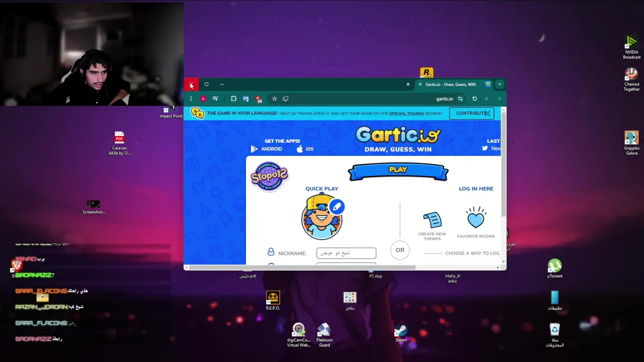Open the StopotS game badge
Screen dimensions: 644x362
[x=269, y=176]
